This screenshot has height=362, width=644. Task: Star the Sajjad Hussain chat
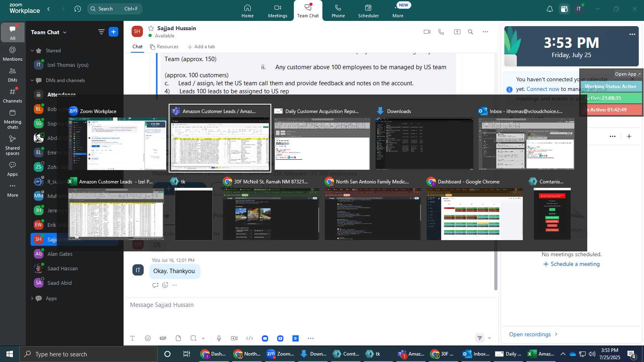[x=151, y=28]
